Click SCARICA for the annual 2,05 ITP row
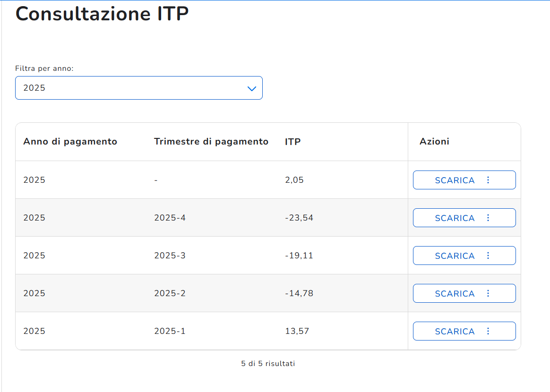 tap(455, 180)
